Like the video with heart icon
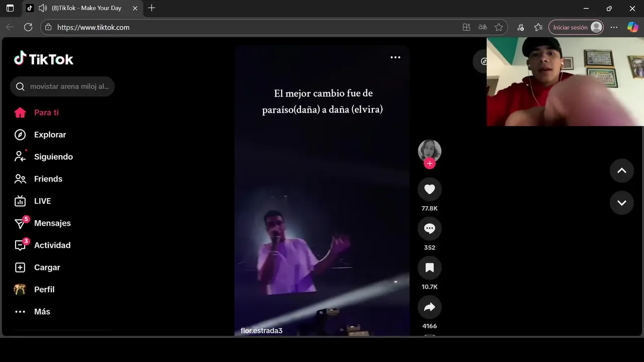 430,189
